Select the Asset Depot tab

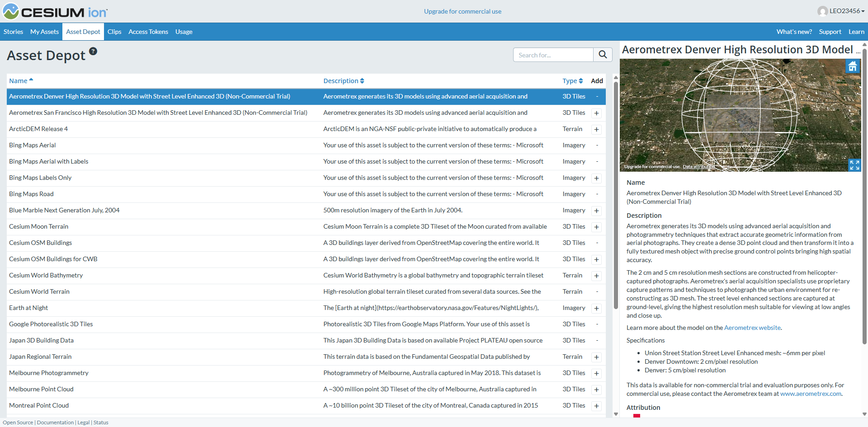pyautogui.click(x=83, y=32)
